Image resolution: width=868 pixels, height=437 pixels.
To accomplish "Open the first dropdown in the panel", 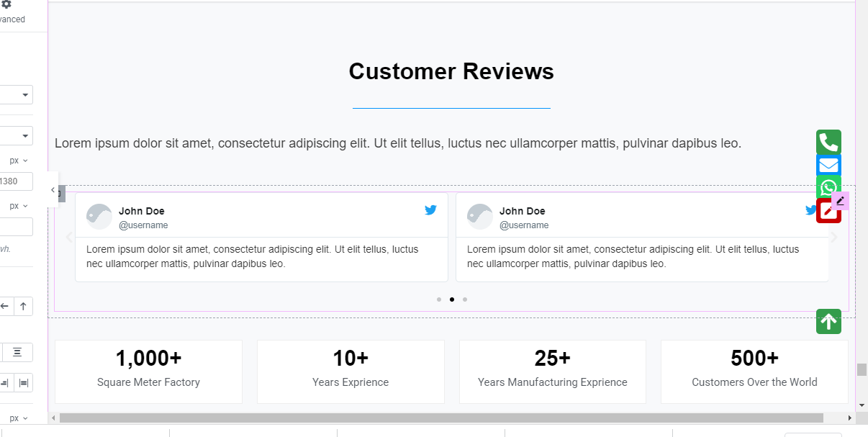I will (16, 94).
